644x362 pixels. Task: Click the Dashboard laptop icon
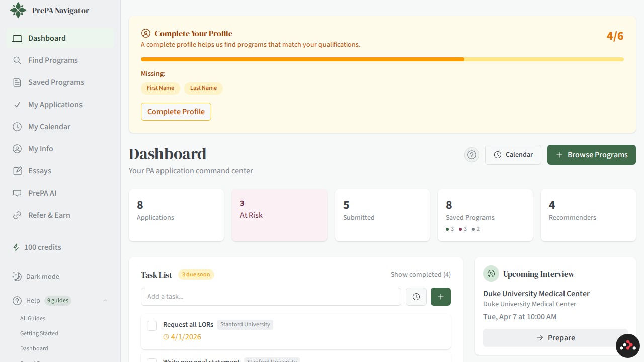[x=17, y=38]
